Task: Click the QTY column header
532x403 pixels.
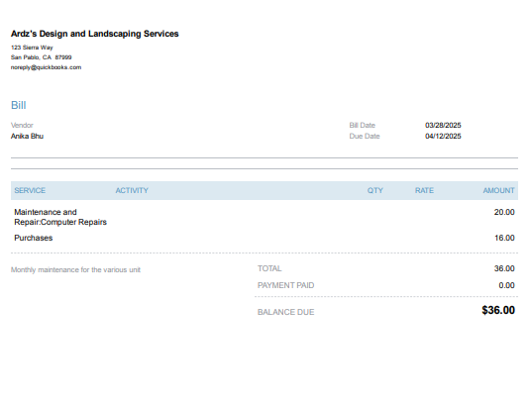Action: coord(374,190)
